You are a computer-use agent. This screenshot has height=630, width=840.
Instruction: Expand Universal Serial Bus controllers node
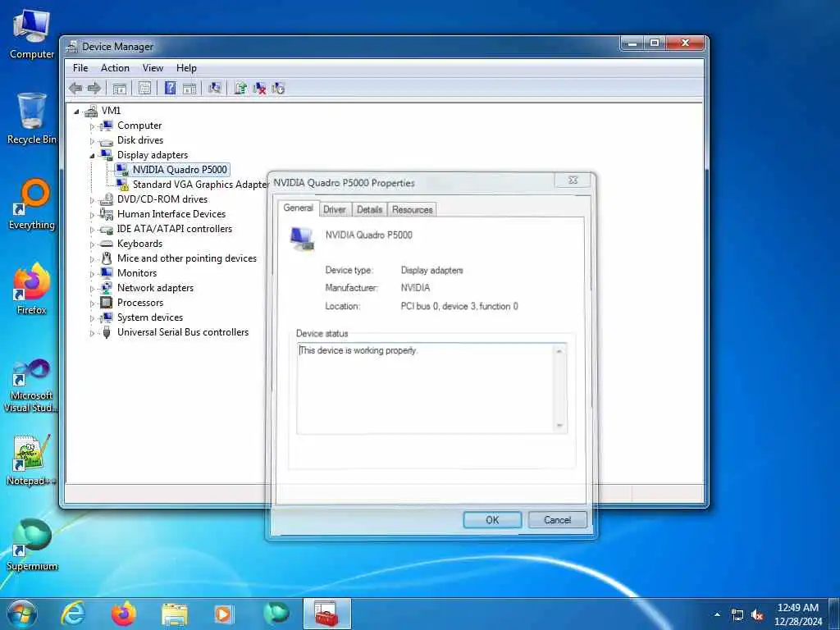pyautogui.click(x=92, y=333)
